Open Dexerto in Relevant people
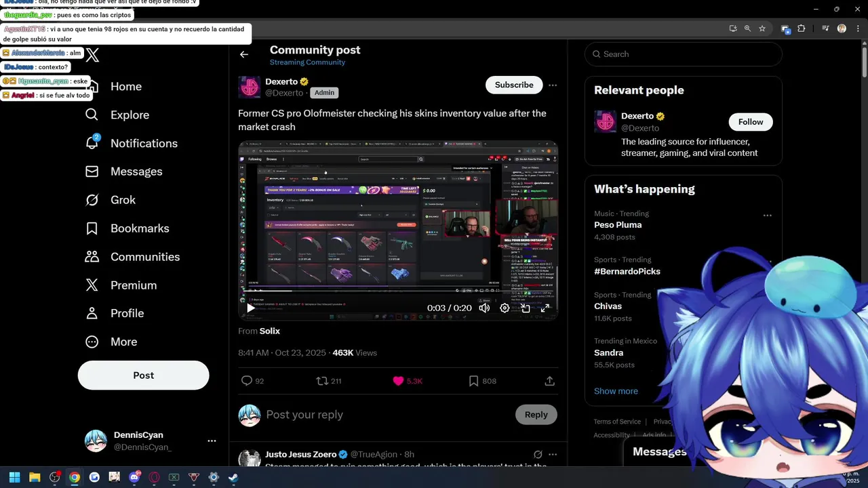 pyautogui.click(x=637, y=116)
